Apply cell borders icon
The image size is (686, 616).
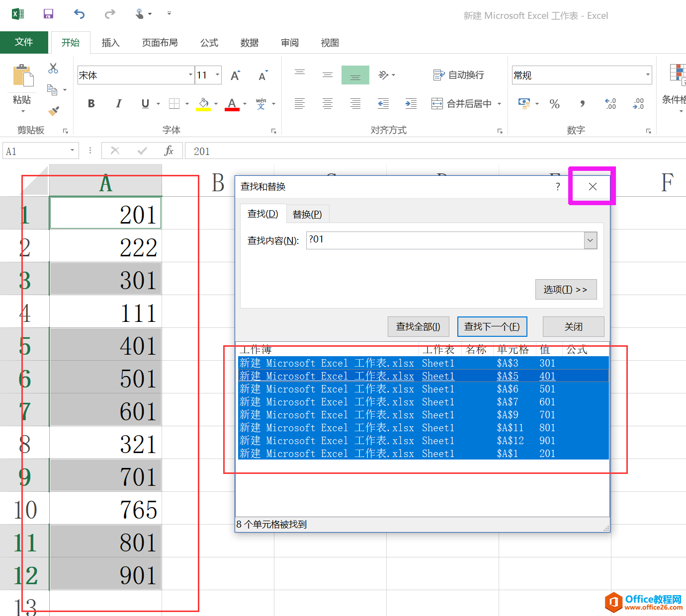[x=174, y=104]
